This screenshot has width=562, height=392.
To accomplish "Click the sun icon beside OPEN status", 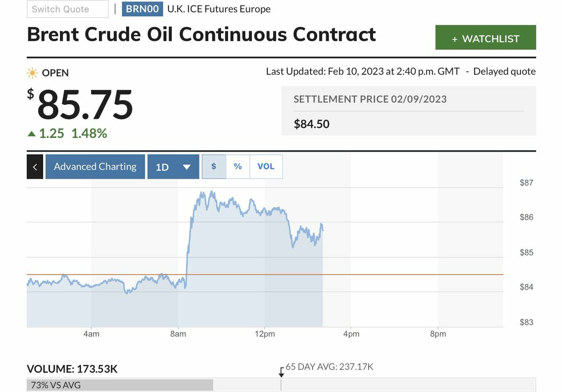I will 32,73.
